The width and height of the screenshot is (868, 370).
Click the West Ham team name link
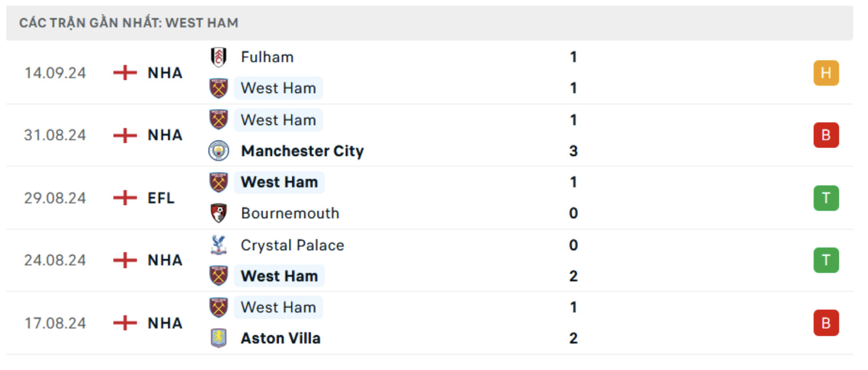click(278, 88)
